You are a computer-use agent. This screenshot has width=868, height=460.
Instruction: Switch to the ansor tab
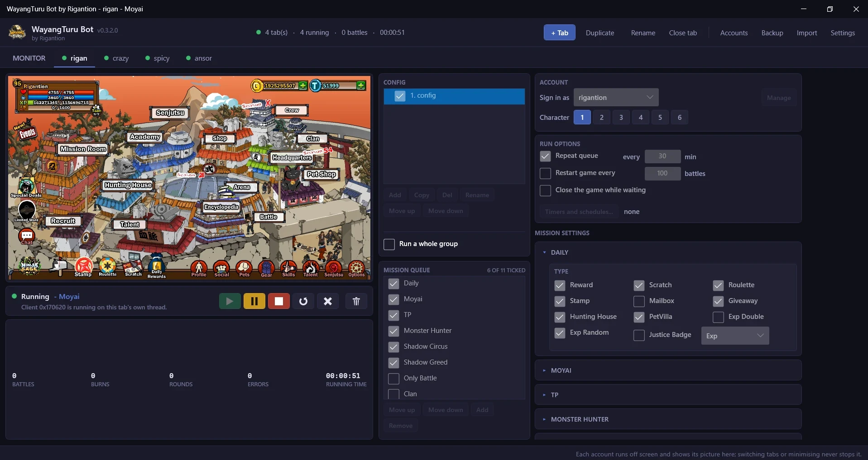(x=199, y=58)
